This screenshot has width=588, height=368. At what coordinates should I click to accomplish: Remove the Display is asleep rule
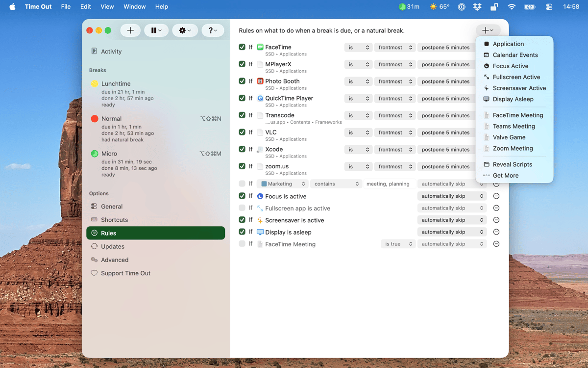(496, 232)
